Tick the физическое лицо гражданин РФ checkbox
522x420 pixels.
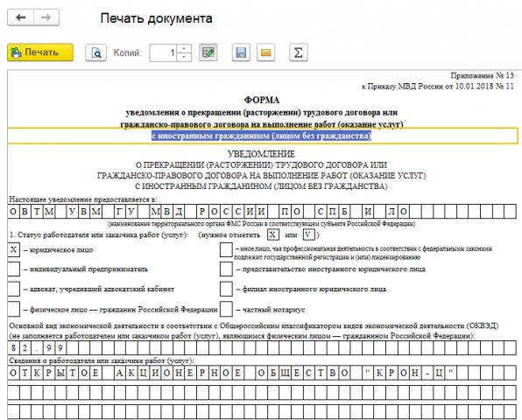tap(13, 309)
